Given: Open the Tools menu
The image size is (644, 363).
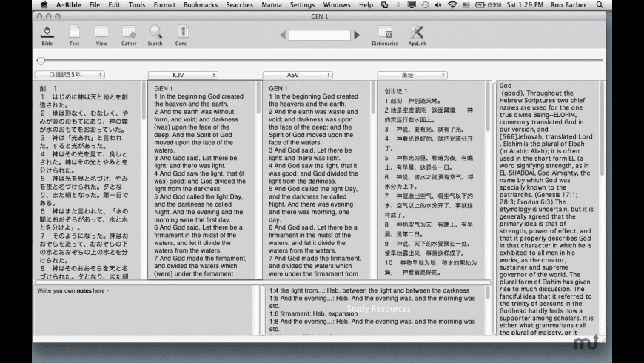Looking at the screenshot, I should (x=137, y=5).
